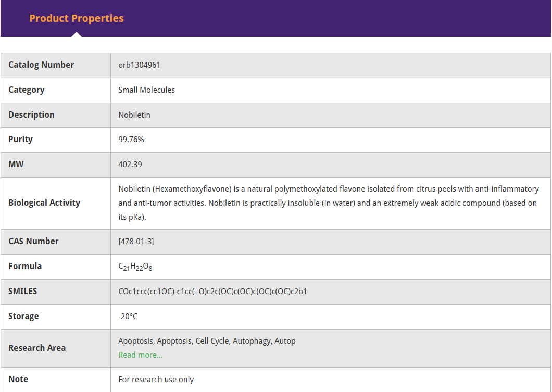Click the Catalog Number row label
This screenshot has height=392, width=552.
click(41, 65)
